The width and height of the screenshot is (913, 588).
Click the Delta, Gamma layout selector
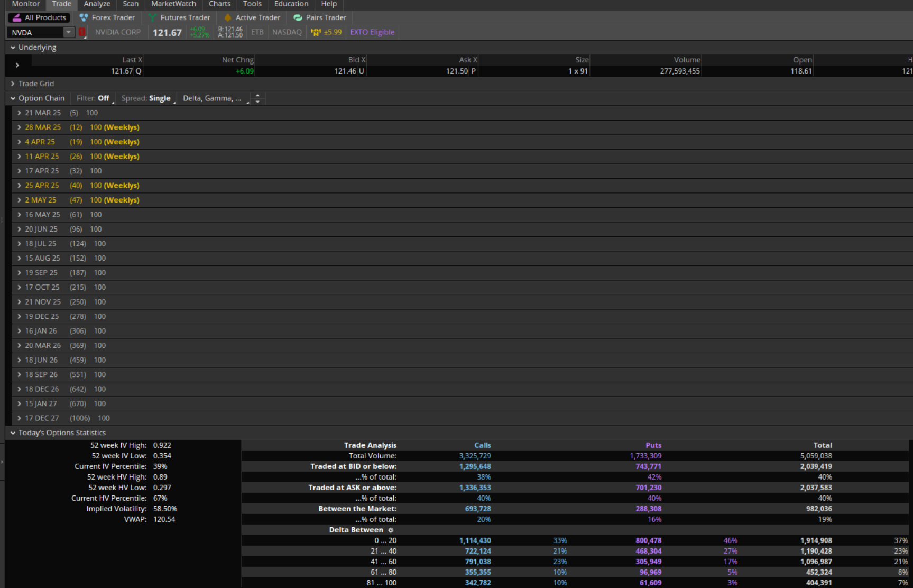coord(213,98)
